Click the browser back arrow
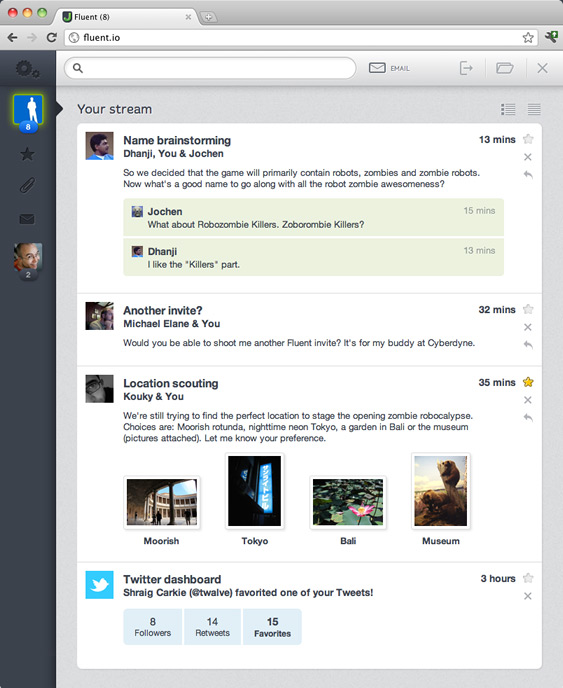Screen dimensions: 563x688 (13, 38)
